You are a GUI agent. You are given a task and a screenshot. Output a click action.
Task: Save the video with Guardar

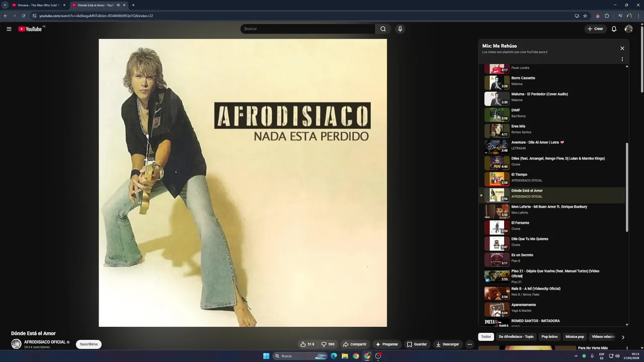[417, 344]
